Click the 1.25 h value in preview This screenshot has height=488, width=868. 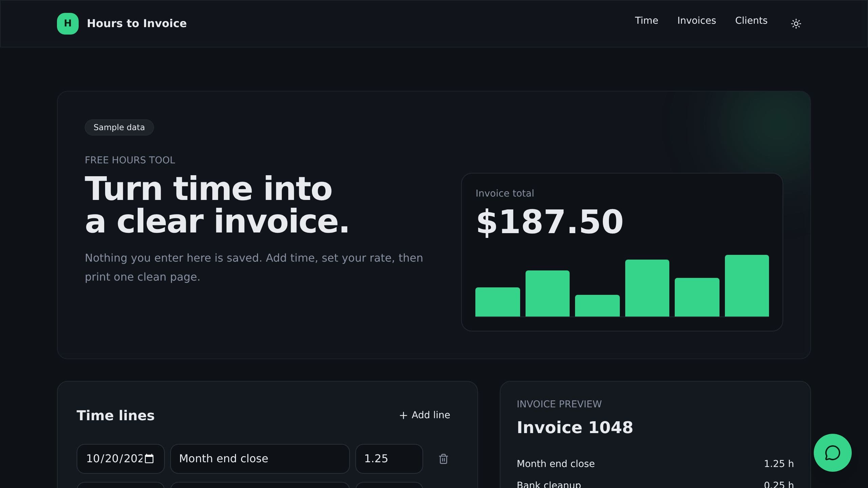point(779,464)
